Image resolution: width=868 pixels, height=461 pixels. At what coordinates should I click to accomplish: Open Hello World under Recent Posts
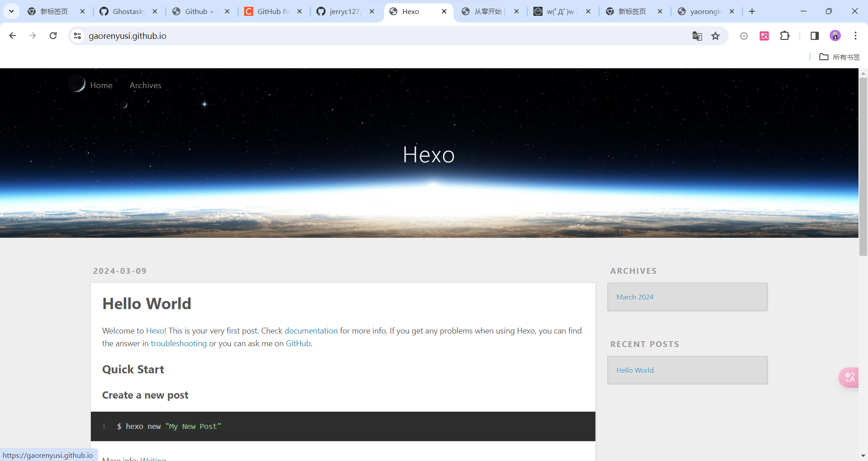[635, 370]
